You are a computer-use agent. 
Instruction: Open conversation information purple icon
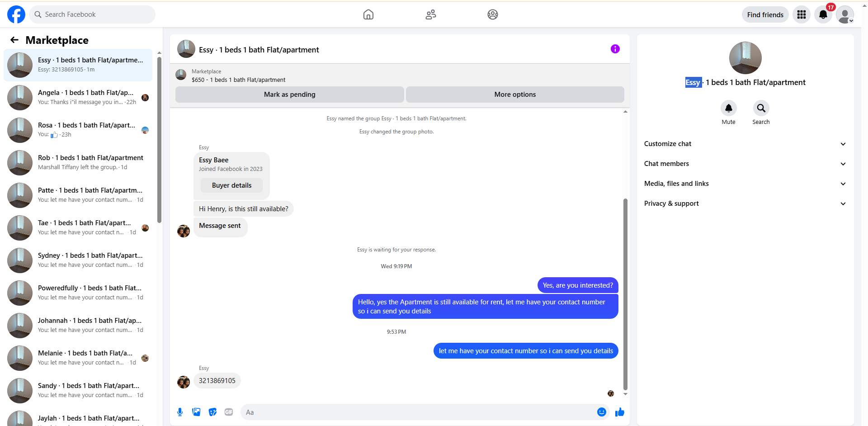[x=615, y=49]
